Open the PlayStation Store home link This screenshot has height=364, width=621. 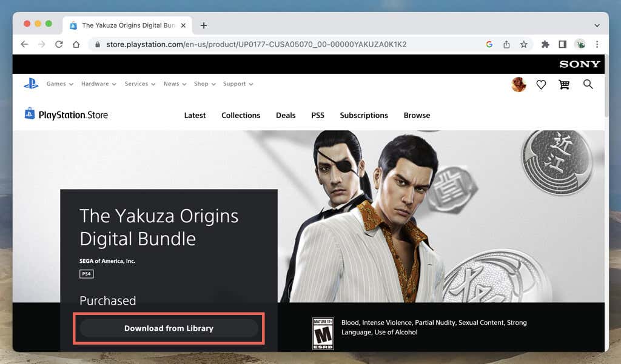66,114
